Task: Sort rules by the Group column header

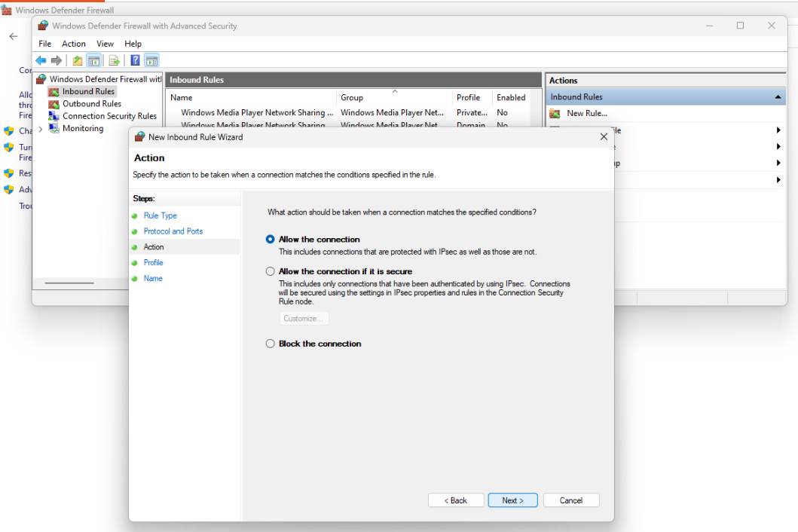Action: 394,97
